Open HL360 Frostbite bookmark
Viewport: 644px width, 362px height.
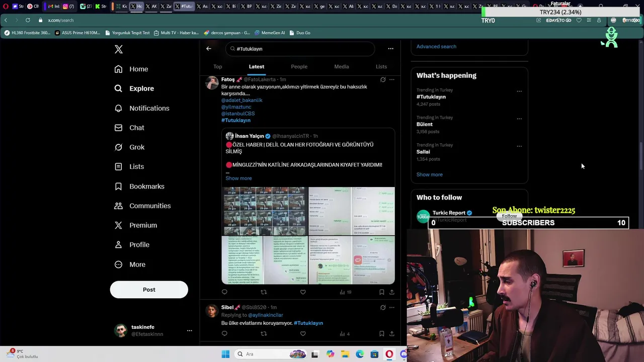[x=28, y=33]
